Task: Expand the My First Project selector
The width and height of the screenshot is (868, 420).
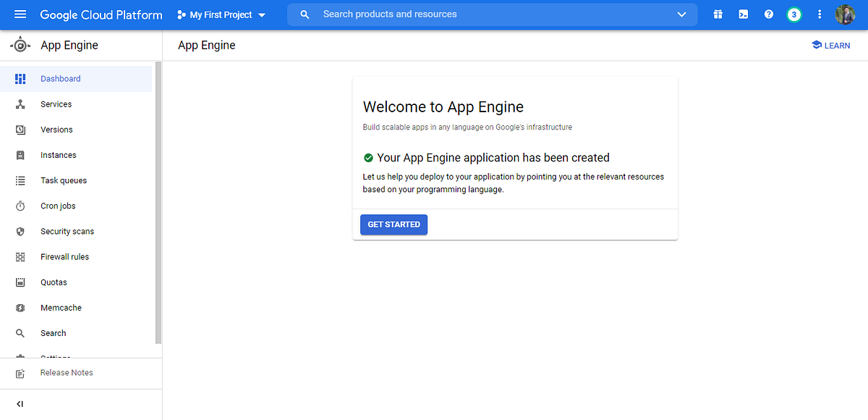Action: (x=221, y=14)
